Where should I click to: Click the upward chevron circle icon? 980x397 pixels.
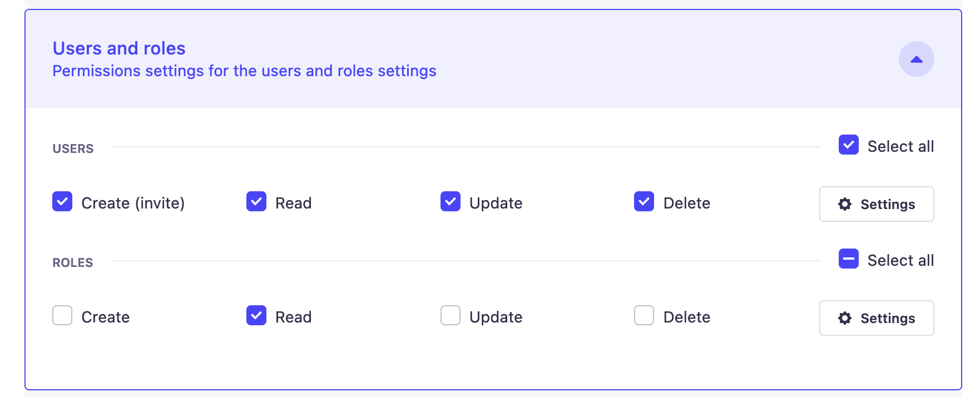[x=916, y=58]
